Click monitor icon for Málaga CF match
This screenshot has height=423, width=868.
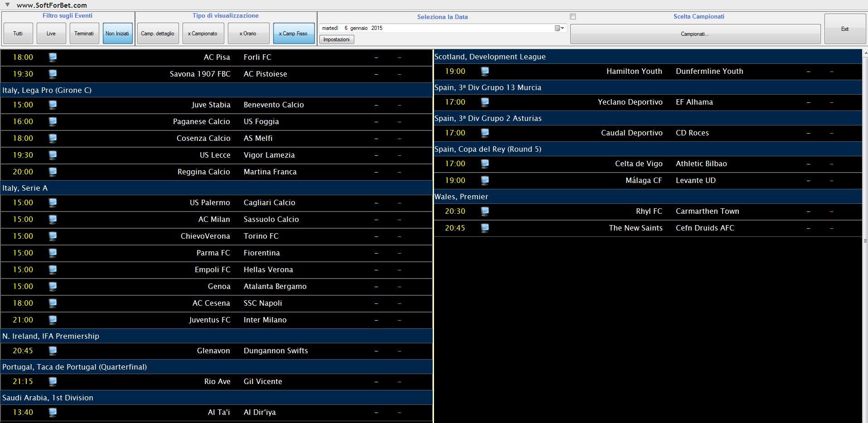pos(485,180)
